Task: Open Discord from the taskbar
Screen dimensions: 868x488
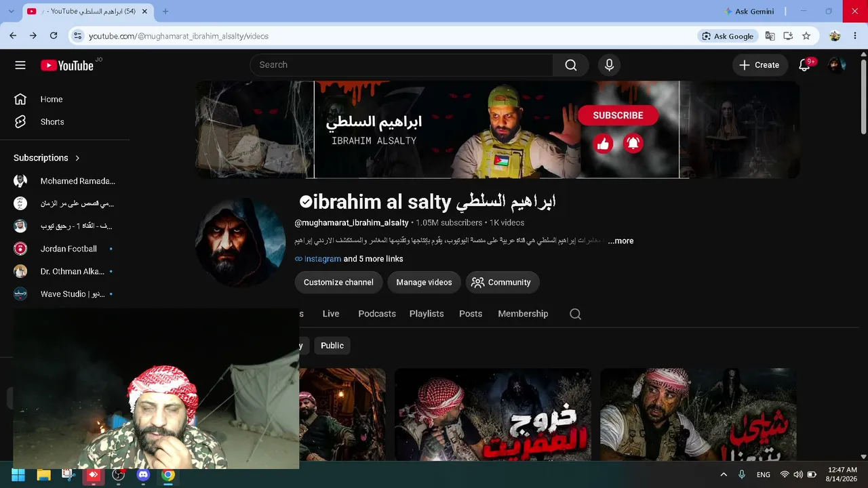Action: [x=143, y=474]
